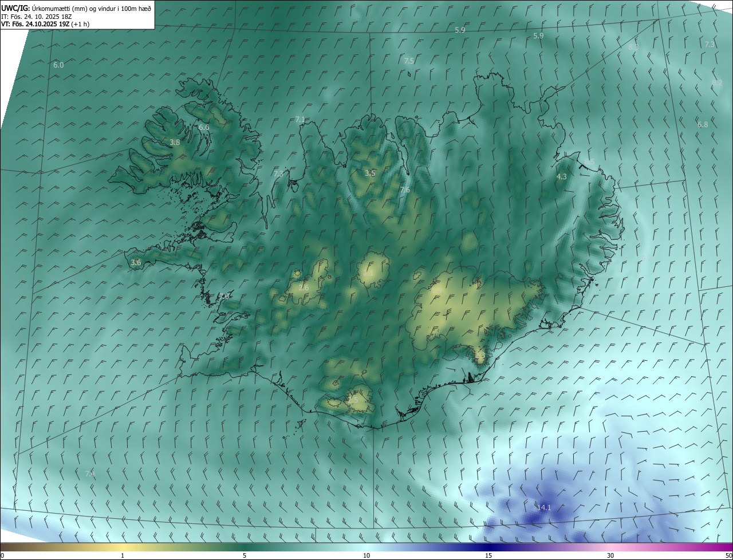Click the UWC/IG Úrkomumætti title line
The image size is (733, 560).
pyautogui.click(x=76, y=9)
